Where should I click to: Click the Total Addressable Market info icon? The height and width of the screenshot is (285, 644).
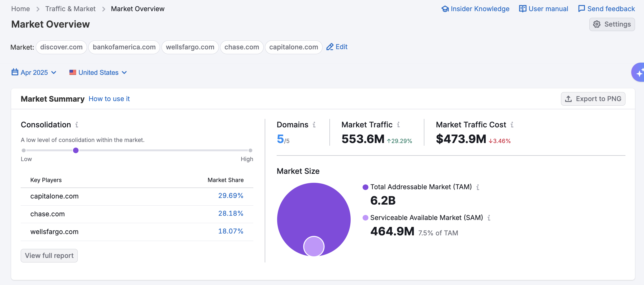tap(478, 187)
